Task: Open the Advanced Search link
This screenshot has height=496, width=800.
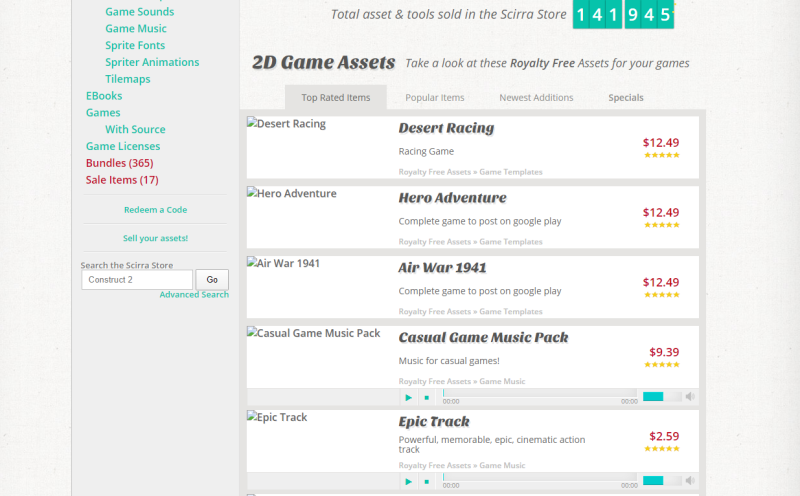Action: (x=194, y=294)
